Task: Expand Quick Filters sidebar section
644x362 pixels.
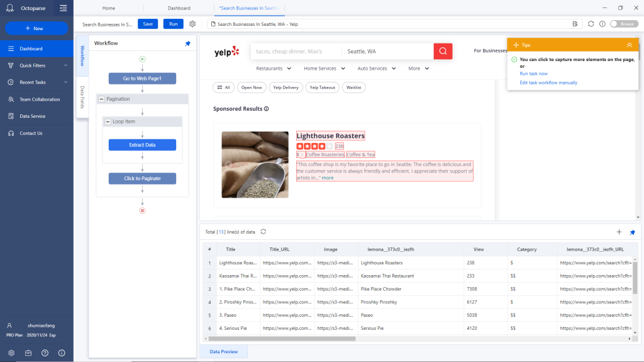Action: (x=65, y=65)
